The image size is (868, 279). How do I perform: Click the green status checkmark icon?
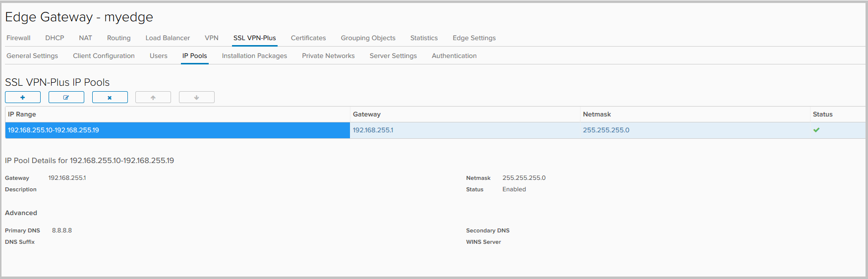click(x=816, y=130)
